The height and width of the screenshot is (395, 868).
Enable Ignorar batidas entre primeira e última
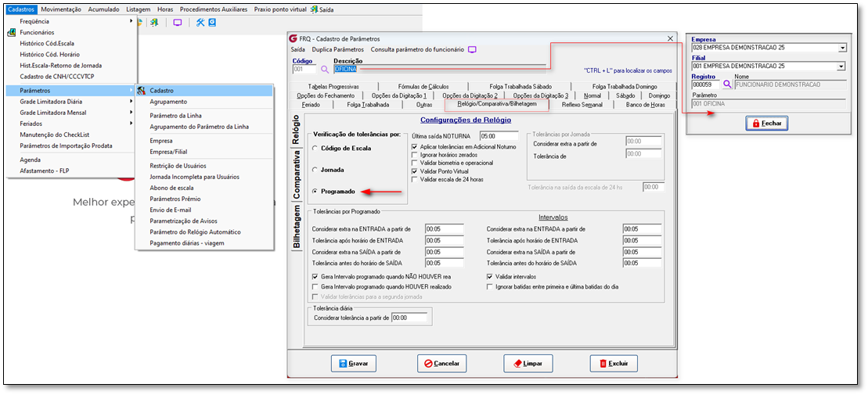pos(489,287)
